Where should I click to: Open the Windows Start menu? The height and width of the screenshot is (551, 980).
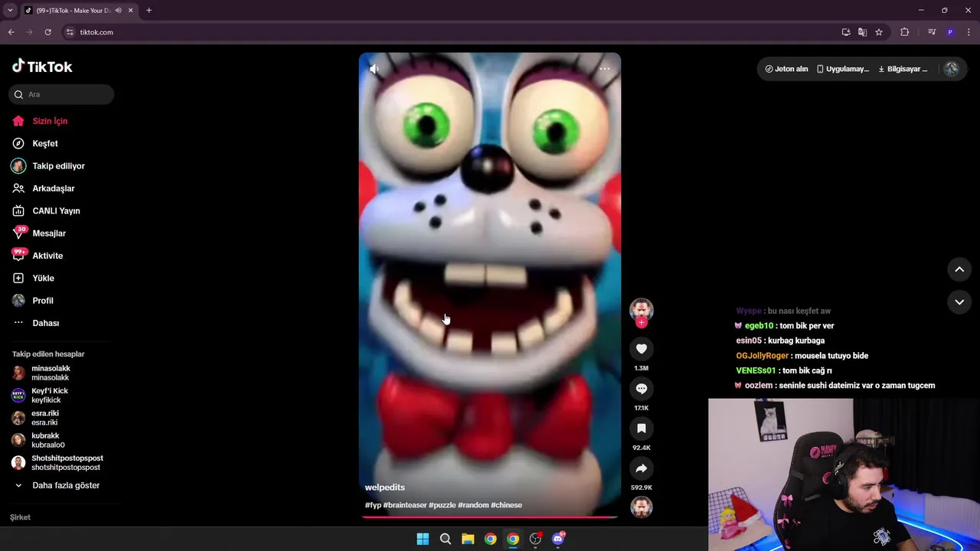(423, 539)
